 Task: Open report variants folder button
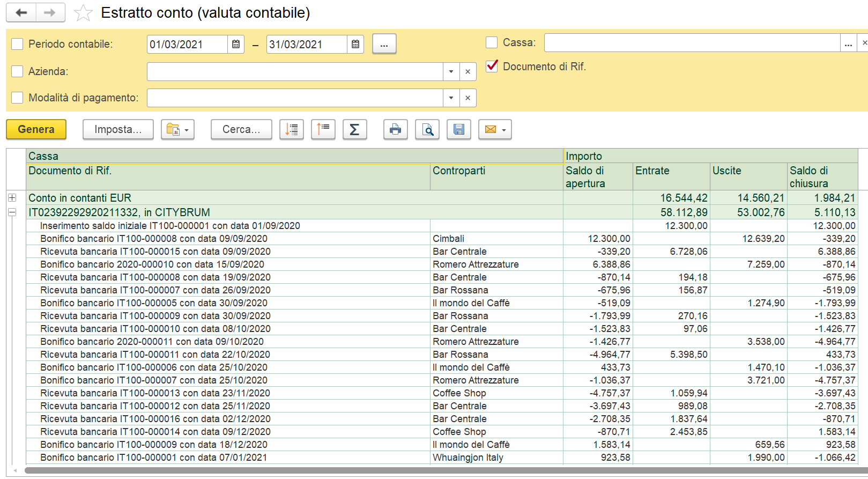pyautogui.click(x=177, y=129)
